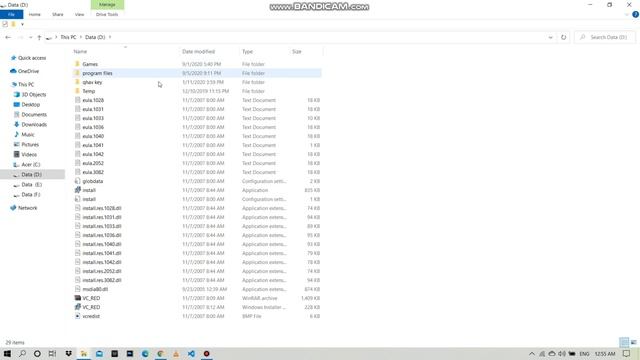This screenshot has height=360, width=640.
Task: Select This PC in the navigation pane
Action: point(26,84)
